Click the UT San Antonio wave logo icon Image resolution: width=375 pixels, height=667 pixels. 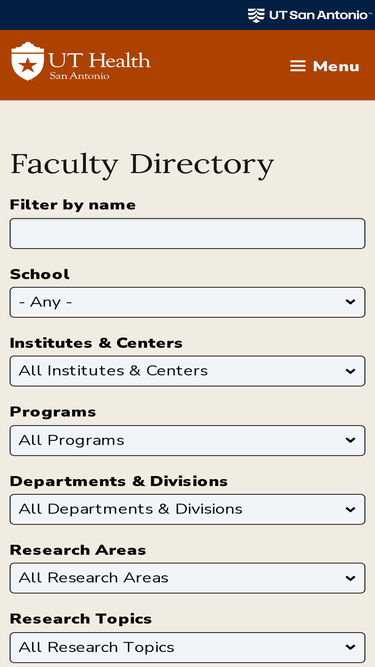[x=256, y=15]
